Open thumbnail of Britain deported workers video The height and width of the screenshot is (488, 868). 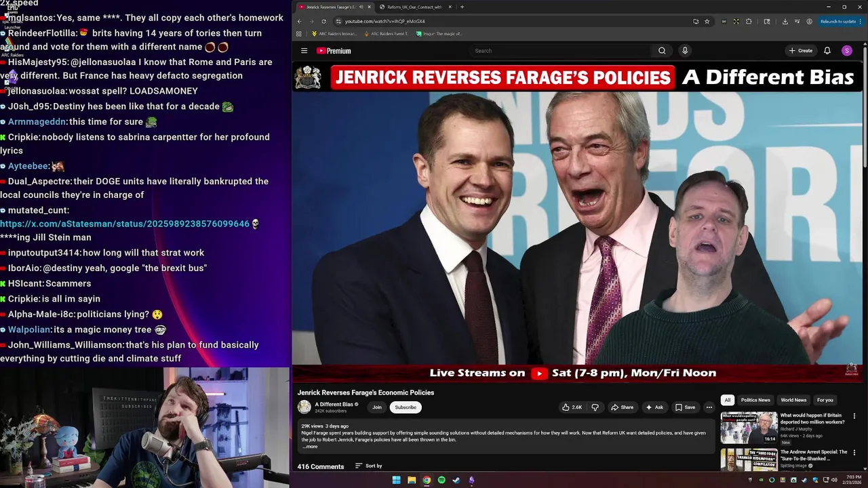(x=749, y=428)
